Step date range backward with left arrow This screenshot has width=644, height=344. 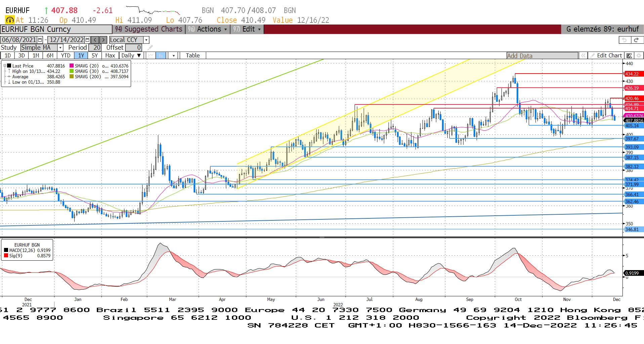tap(95, 40)
